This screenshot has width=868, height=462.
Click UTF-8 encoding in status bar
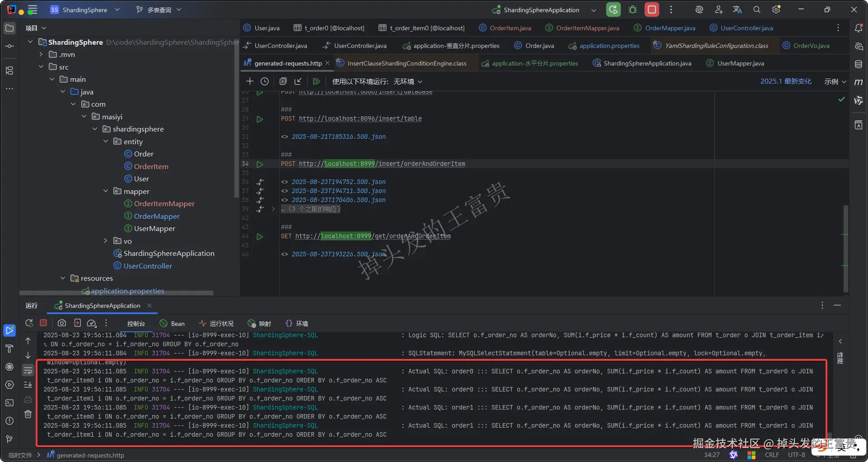point(797,455)
